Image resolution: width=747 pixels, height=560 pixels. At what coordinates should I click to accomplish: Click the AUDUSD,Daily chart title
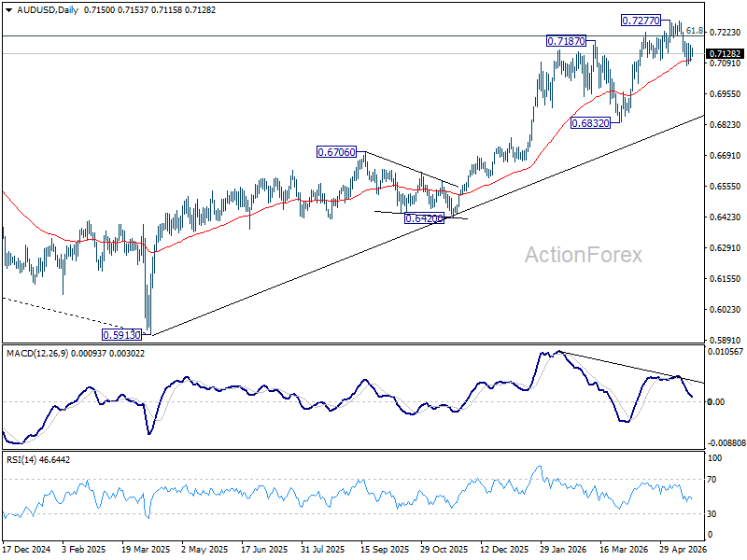point(48,10)
